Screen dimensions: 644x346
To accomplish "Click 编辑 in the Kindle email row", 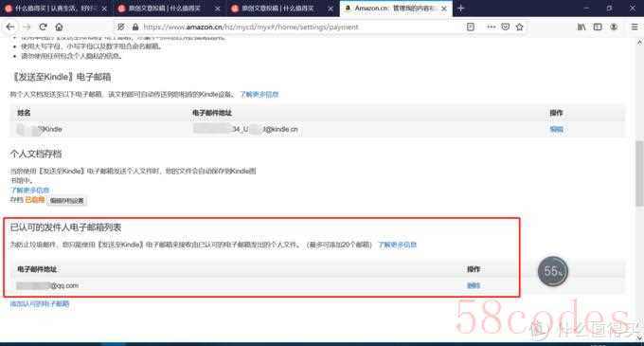I will coord(556,129).
